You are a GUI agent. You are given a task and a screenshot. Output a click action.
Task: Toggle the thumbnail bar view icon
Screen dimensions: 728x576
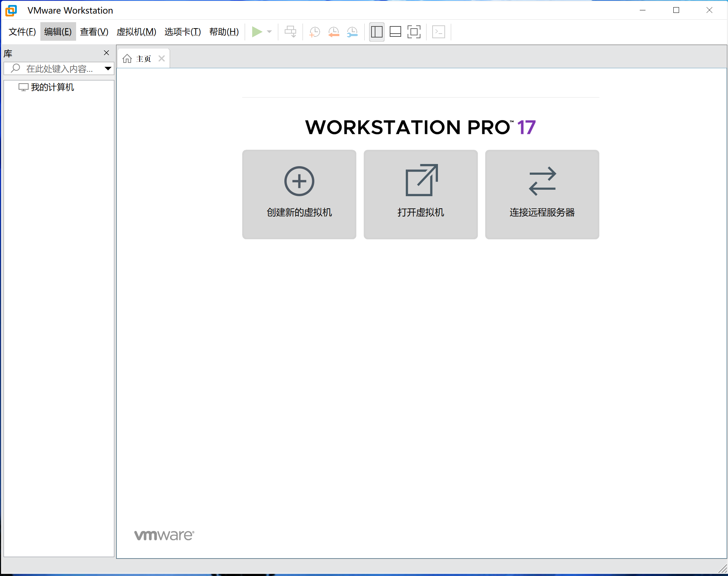tap(395, 32)
